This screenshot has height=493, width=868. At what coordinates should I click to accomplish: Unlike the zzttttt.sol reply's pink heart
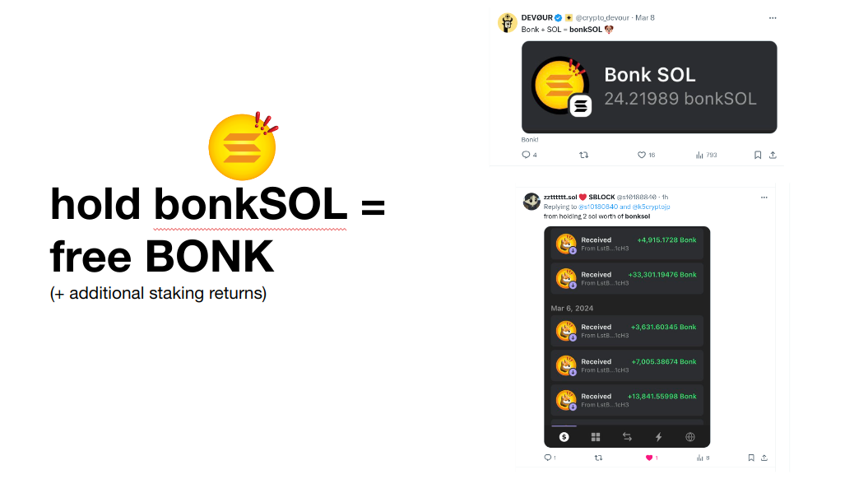[x=649, y=458]
